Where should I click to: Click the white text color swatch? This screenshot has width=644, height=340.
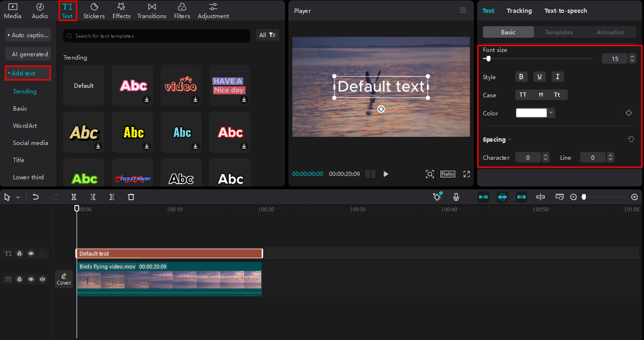531,113
